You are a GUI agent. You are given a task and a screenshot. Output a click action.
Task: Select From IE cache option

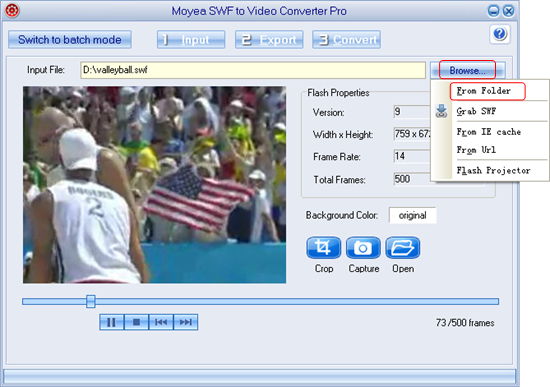tap(490, 132)
